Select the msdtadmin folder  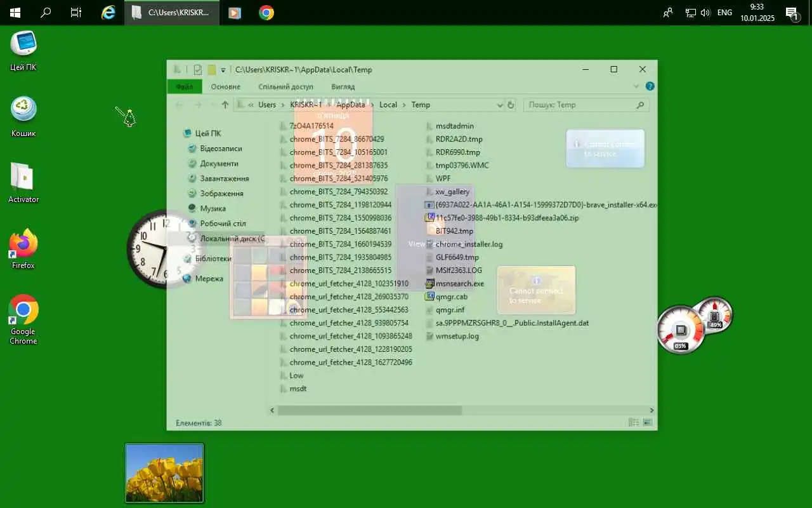(x=450, y=126)
